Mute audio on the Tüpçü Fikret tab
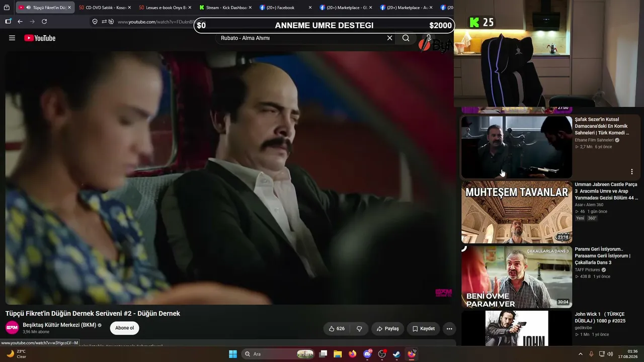644x362 pixels. point(28,8)
